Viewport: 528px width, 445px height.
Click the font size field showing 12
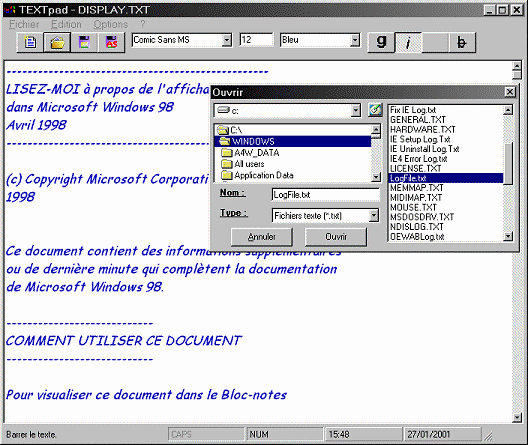coord(256,40)
